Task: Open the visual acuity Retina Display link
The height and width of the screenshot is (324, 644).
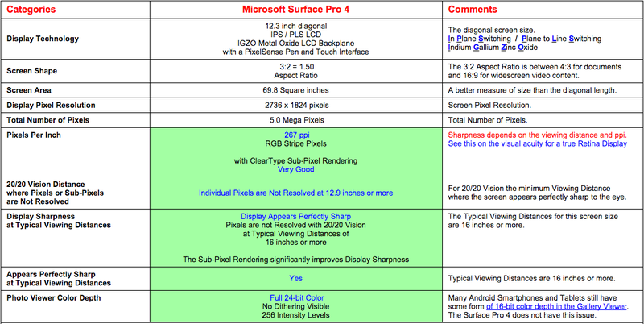Action: tap(537, 144)
